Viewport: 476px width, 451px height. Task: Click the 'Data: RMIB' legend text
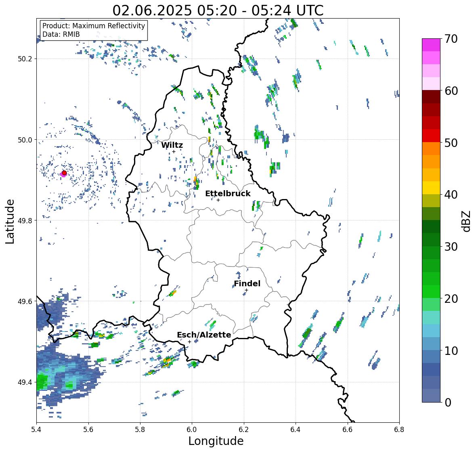pyautogui.click(x=61, y=34)
